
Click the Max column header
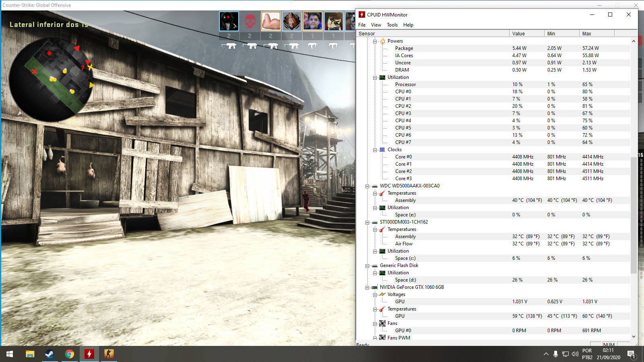[x=597, y=33]
